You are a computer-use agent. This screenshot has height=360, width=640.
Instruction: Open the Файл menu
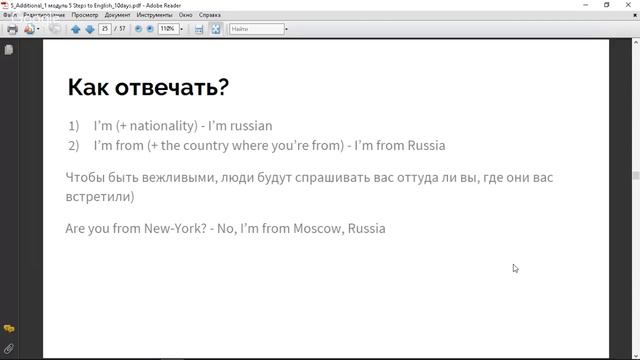pyautogui.click(x=10, y=15)
